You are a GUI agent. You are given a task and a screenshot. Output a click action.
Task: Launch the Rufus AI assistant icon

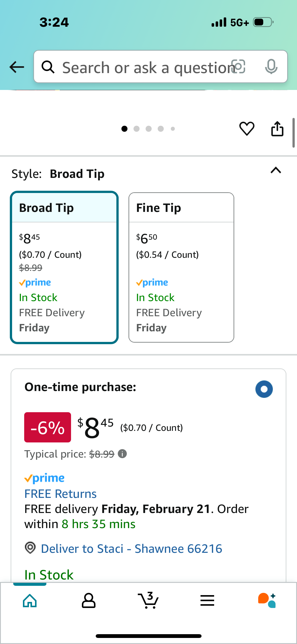(x=267, y=600)
